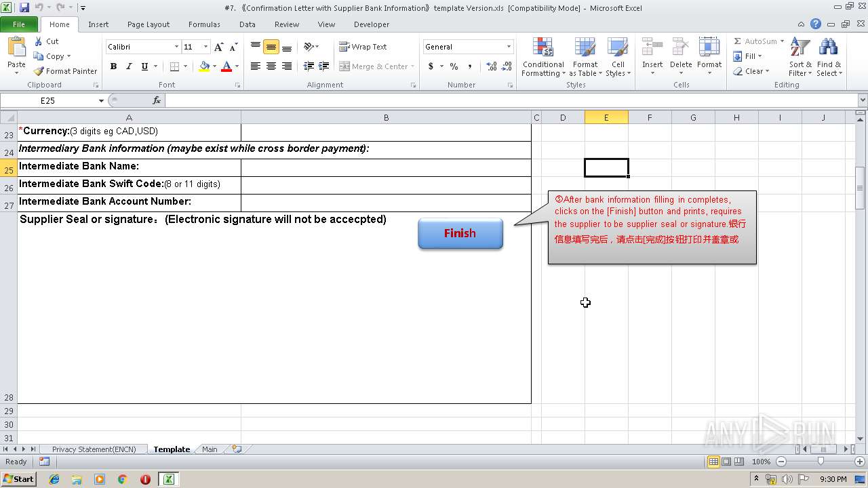
Task: Align text left
Action: pos(256,66)
